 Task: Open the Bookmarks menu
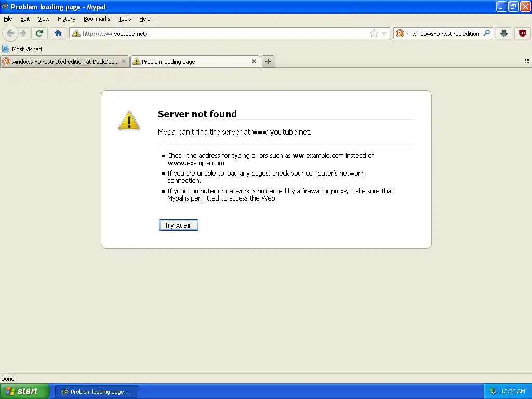coord(97,19)
